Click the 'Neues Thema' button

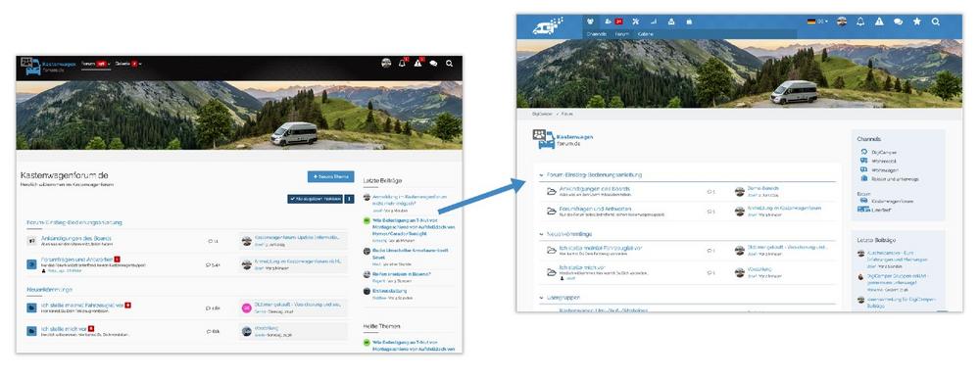click(330, 176)
